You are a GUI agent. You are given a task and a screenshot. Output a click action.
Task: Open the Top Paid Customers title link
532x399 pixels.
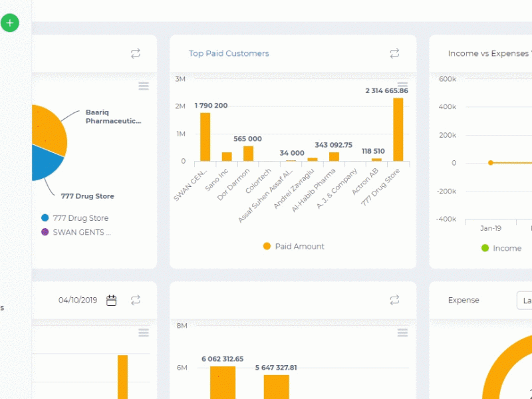tap(229, 53)
